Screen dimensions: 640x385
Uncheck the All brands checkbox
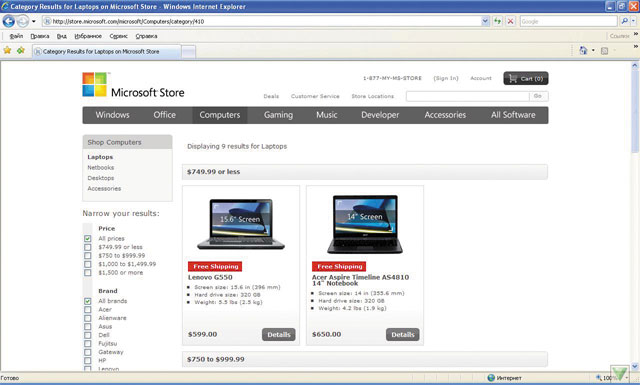click(88, 301)
